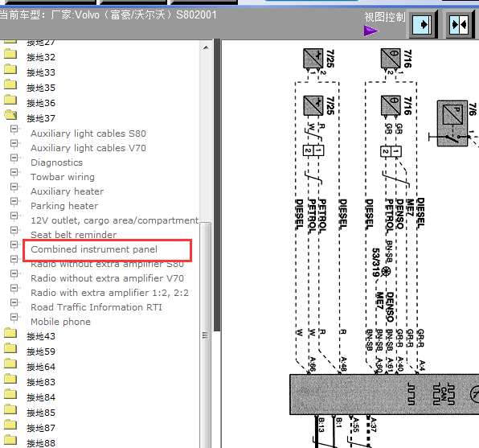Click the 7/25 sensor symbol at top
This screenshot has width=479, height=448.
[x=313, y=58]
